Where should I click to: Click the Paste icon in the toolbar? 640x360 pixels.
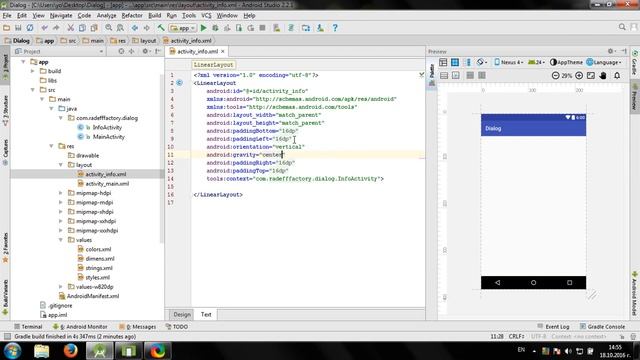point(94,28)
